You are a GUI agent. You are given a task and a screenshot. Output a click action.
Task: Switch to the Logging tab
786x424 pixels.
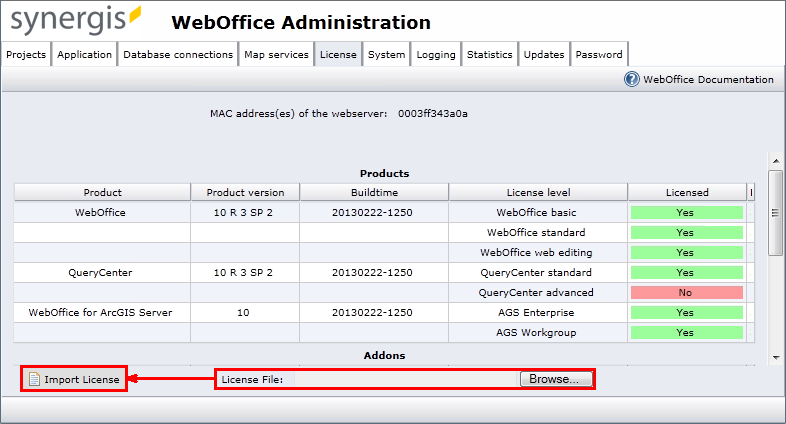(436, 55)
